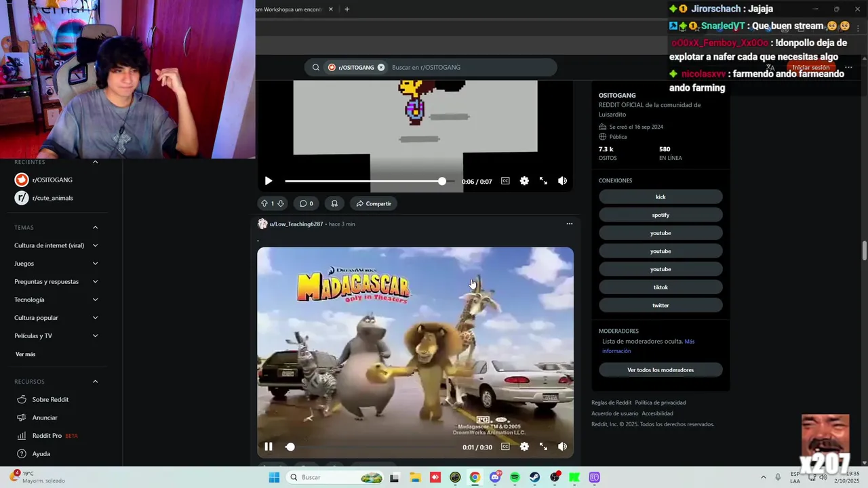Toggle captions on the first video
The image size is (868, 488).
tap(505, 181)
